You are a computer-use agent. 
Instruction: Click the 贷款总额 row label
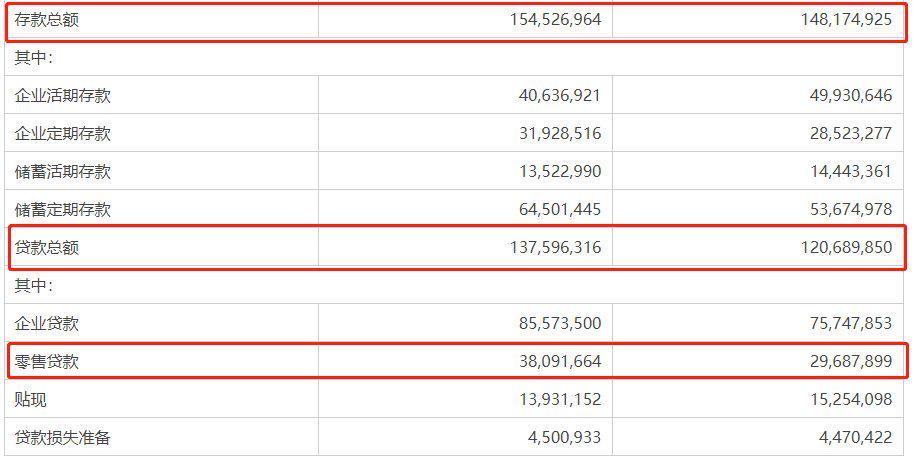46,248
